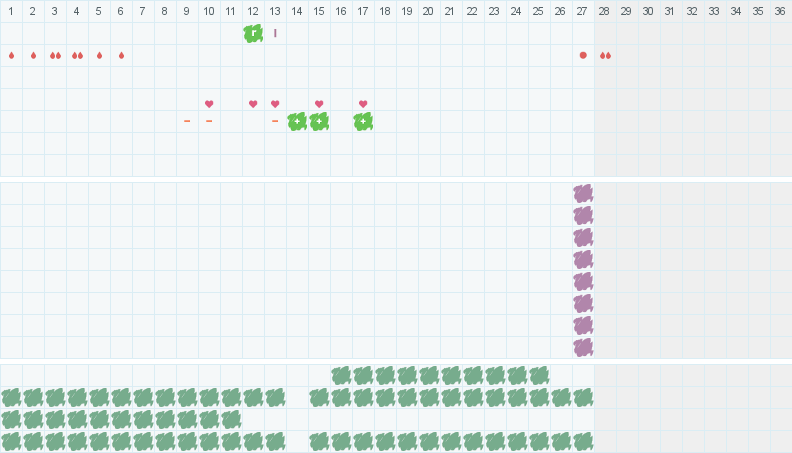Click the orange minus mark on day 9

click(187, 121)
